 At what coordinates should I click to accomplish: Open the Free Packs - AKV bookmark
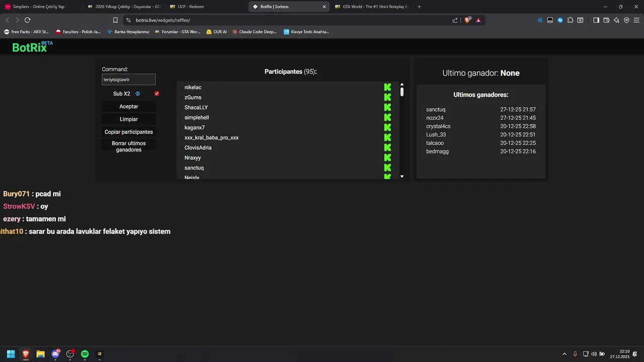click(26, 32)
